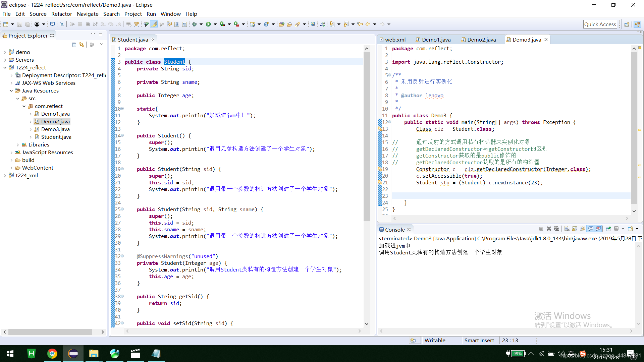This screenshot has width=644, height=362.
Task: Click the Student.java vertical scrollbar thumb
Action: click(367, 136)
